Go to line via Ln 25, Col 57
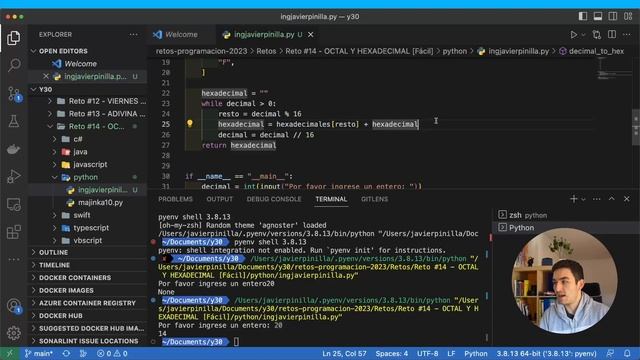 click(344, 354)
